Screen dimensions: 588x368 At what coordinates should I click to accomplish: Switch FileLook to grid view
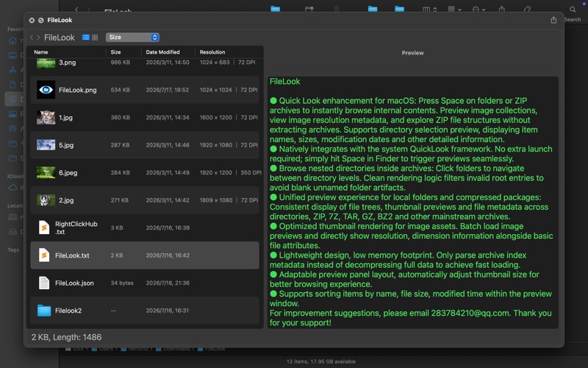[x=95, y=38]
